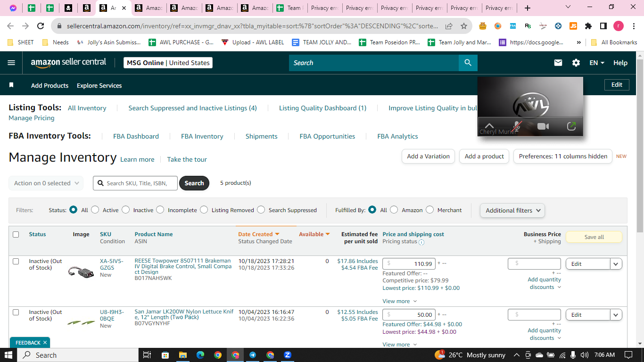Open the Chrome profile avatar

click(619, 26)
